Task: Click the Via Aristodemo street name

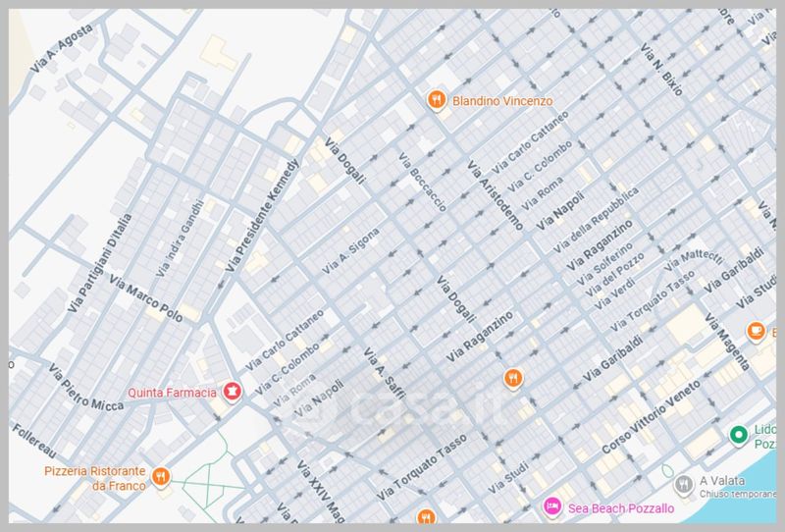Action: [493, 194]
